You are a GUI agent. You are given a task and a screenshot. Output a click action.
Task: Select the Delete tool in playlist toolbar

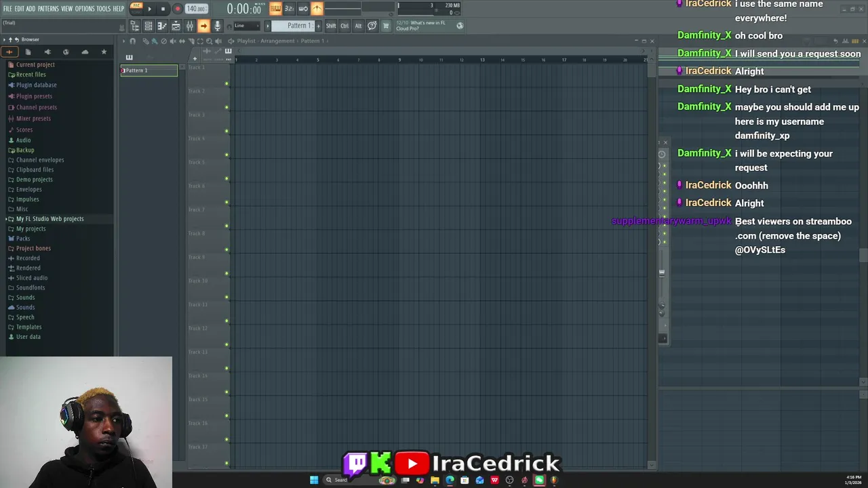[163, 41]
